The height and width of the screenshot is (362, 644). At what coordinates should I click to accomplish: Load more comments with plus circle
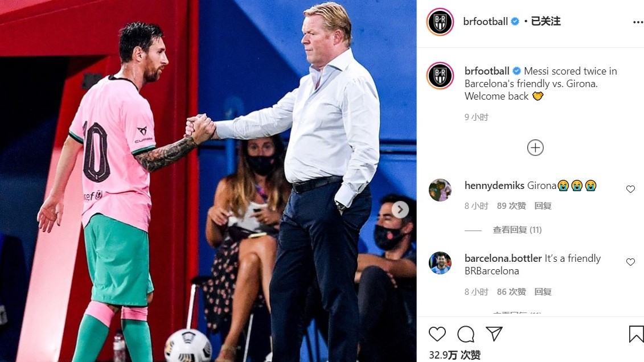[535, 147]
